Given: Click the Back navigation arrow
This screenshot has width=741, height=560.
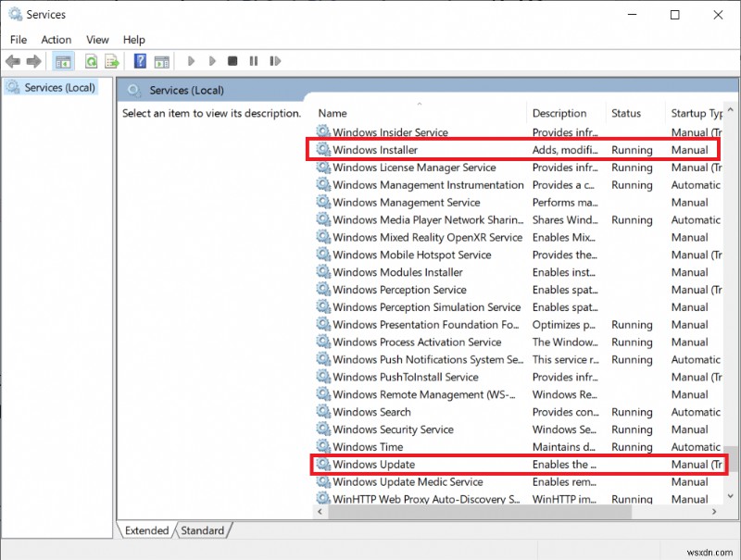Looking at the screenshot, I should 12,61.
